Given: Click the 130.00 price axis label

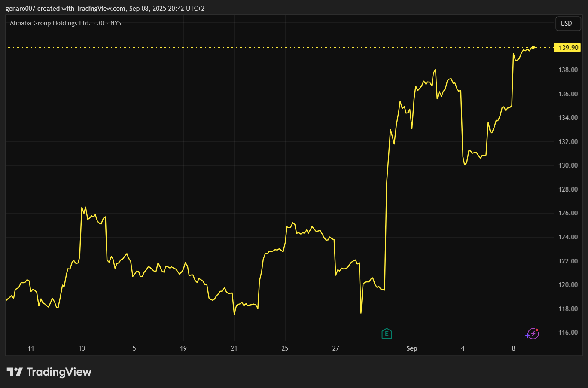Looking at the screenshot, I should point(568,165).
